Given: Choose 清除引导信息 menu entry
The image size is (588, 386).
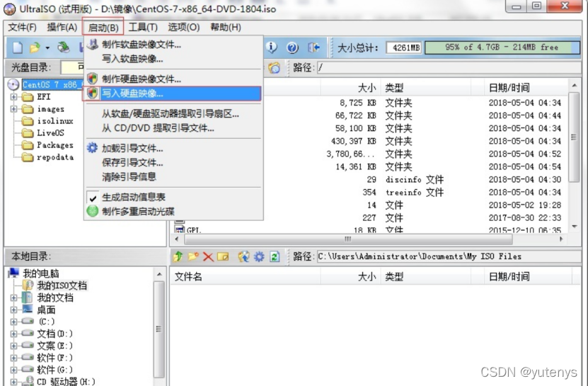Looking at the screenshot, I should pos(173,176).
